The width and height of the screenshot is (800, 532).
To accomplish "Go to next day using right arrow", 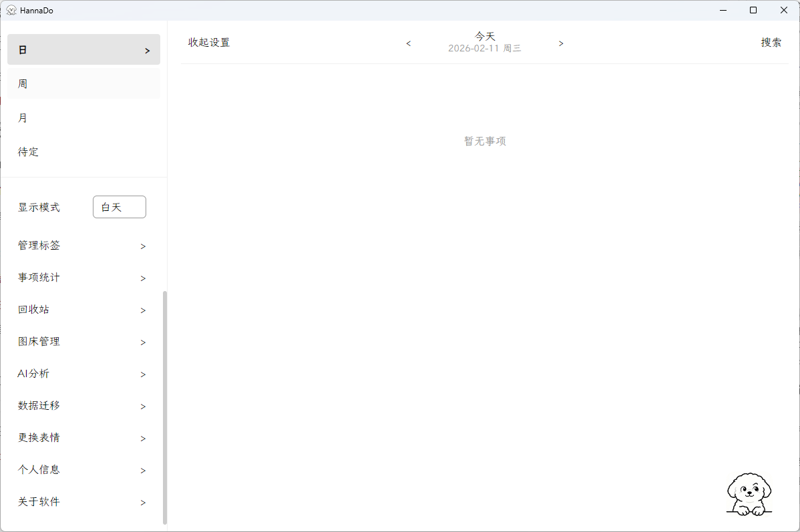I will [561, 43].
